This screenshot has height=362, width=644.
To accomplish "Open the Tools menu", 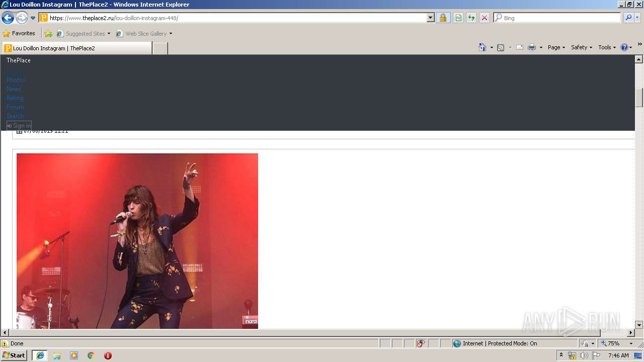I will (x=607, y=47).
